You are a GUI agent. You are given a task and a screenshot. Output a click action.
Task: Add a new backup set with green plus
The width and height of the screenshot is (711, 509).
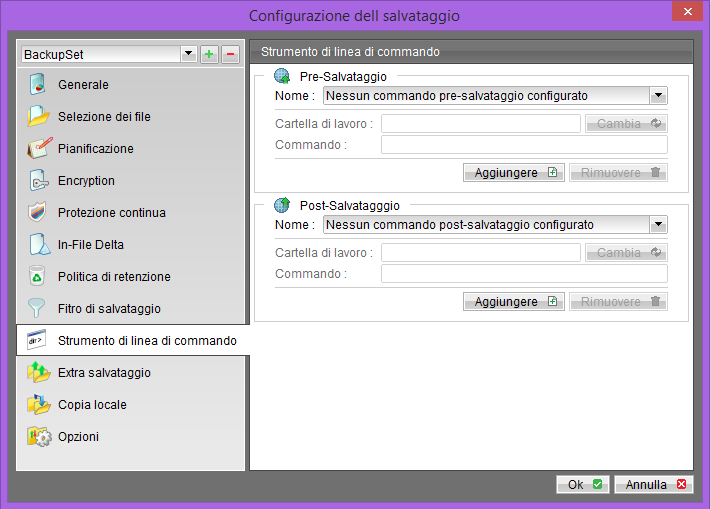[x=209, y=54]
